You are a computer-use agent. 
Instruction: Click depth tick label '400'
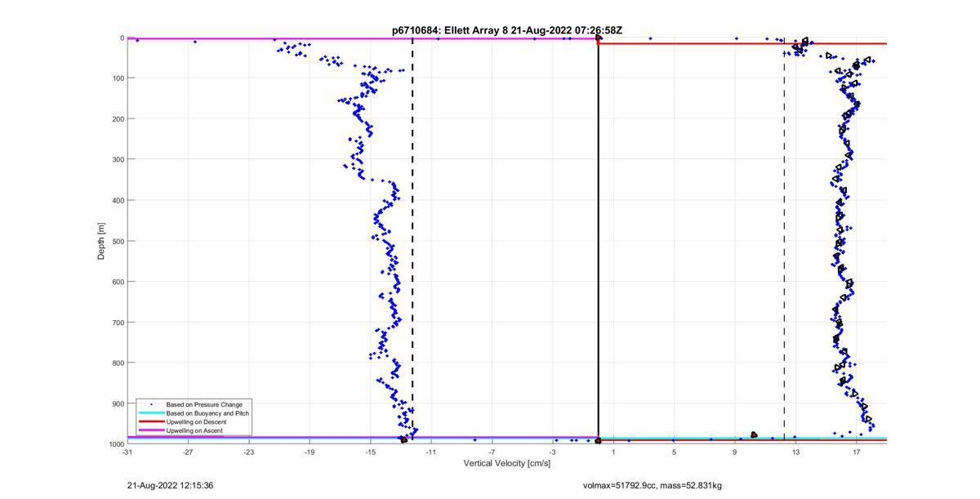(118, 200)
